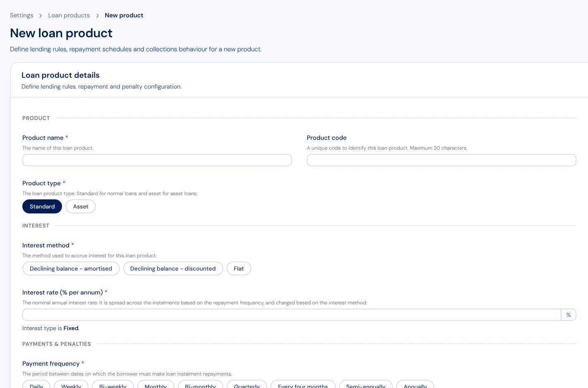
Task: Click the New product breadcrumb item
Action: pos(124,15)
